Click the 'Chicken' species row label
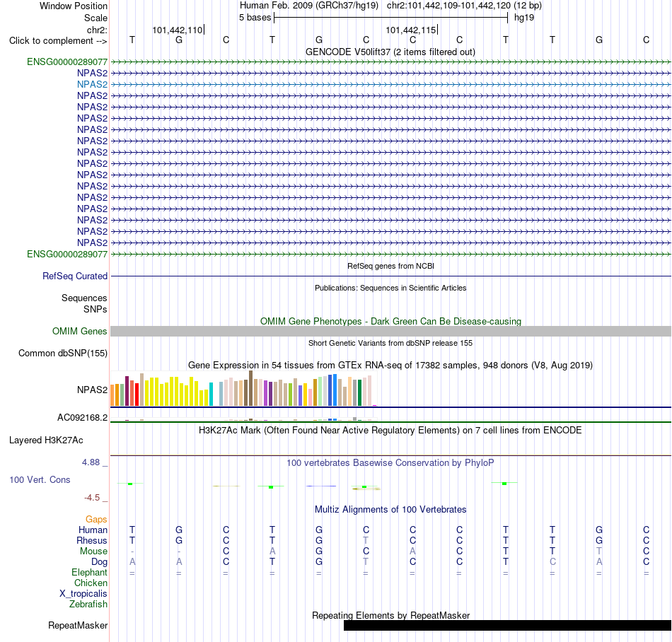The height and width of the screenshot is (642, 672). (91, 583)
